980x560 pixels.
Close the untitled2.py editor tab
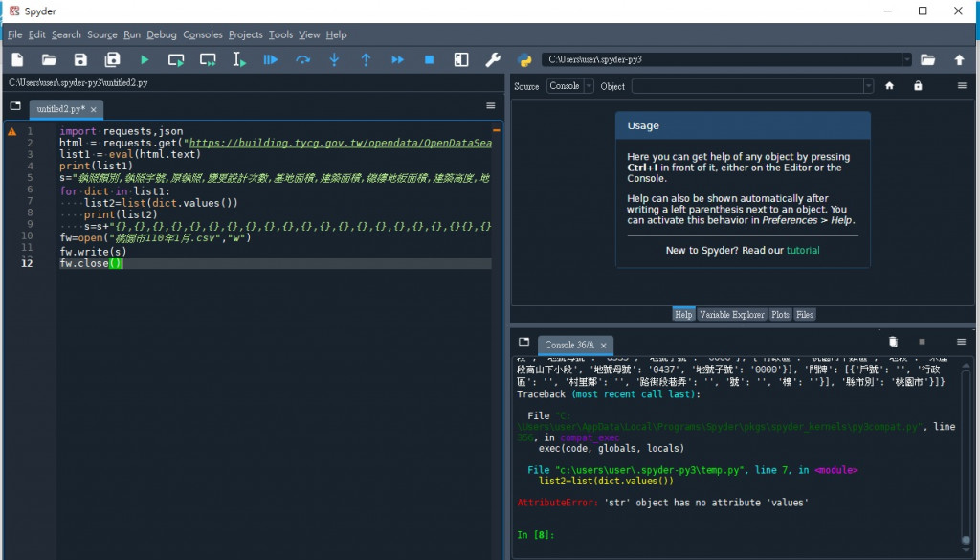[x=94, y=109]
